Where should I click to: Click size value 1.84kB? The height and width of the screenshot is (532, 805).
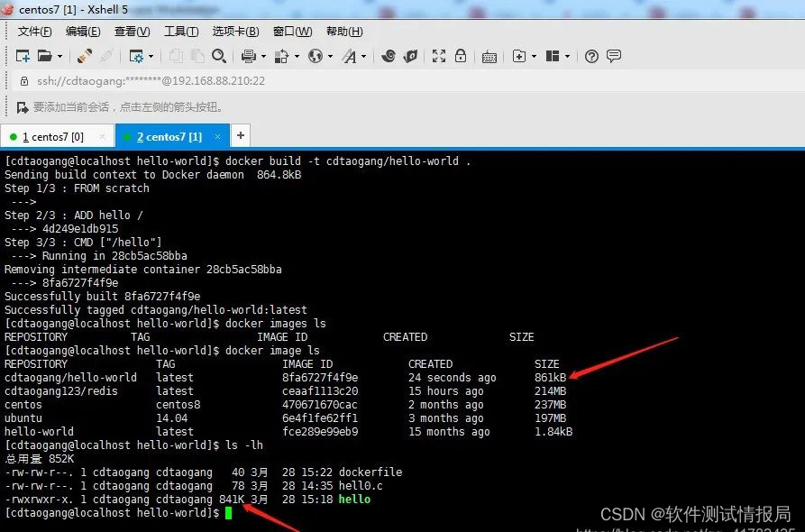(553, 432)
